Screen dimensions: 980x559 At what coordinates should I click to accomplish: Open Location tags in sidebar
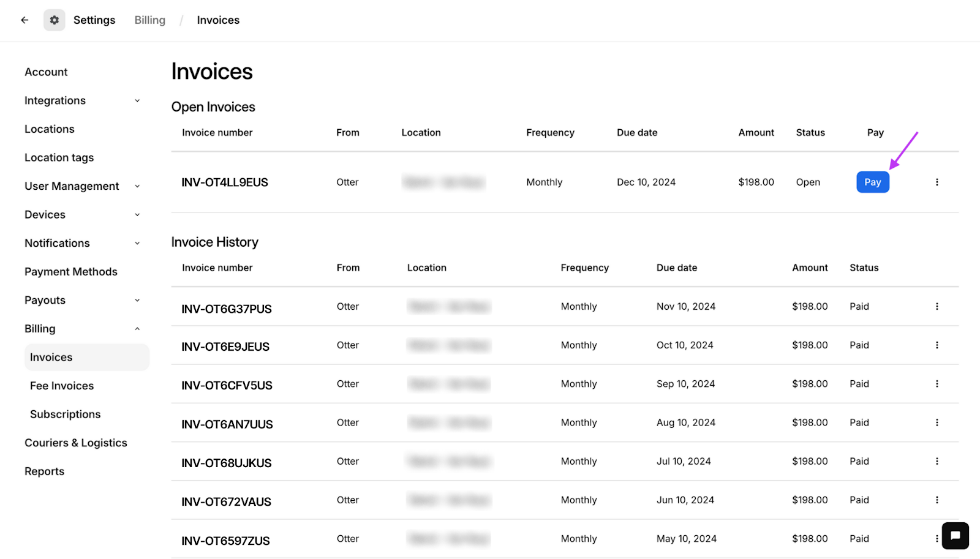tap(59, 158)
